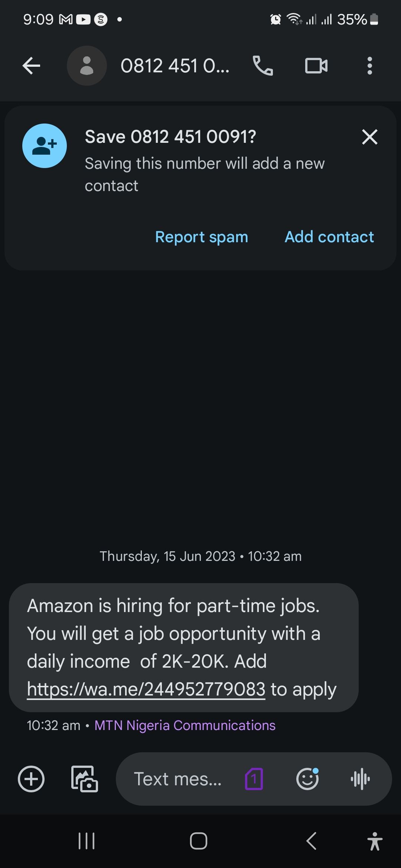
Task: Tap the blue add-person icon
Action: (45, 146)
